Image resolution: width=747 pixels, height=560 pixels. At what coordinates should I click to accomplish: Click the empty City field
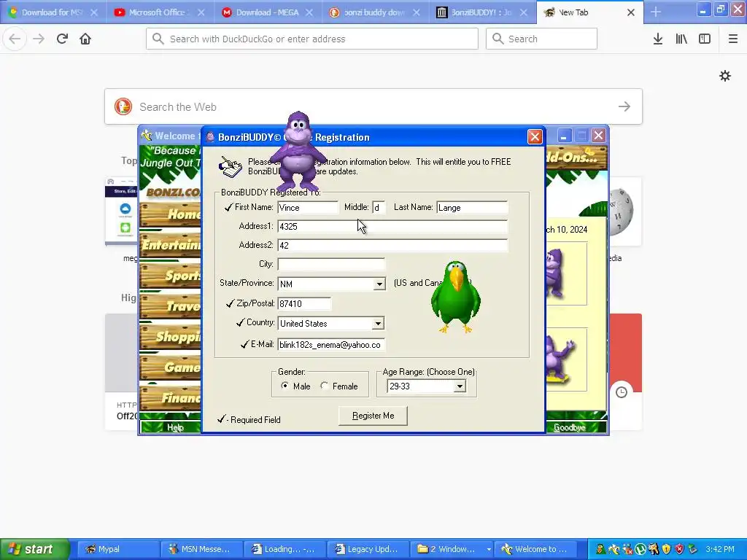pos(331,264)
